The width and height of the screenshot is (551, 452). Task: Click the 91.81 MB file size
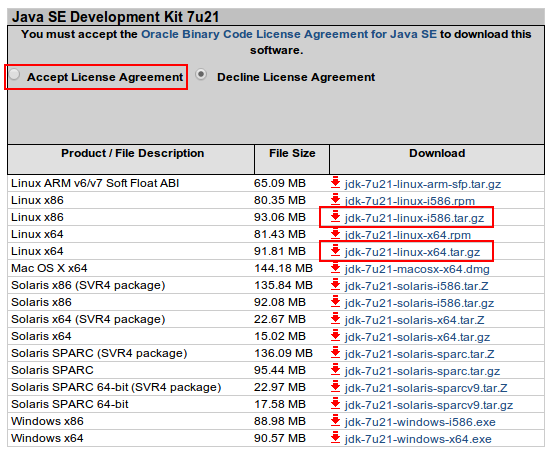tap(280, 251)
